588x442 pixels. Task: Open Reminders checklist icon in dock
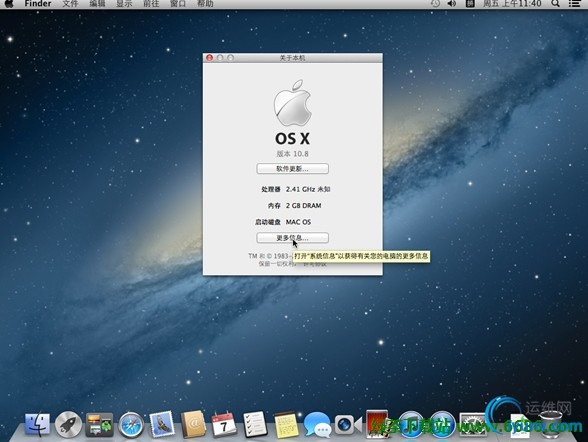pos(255,424)
